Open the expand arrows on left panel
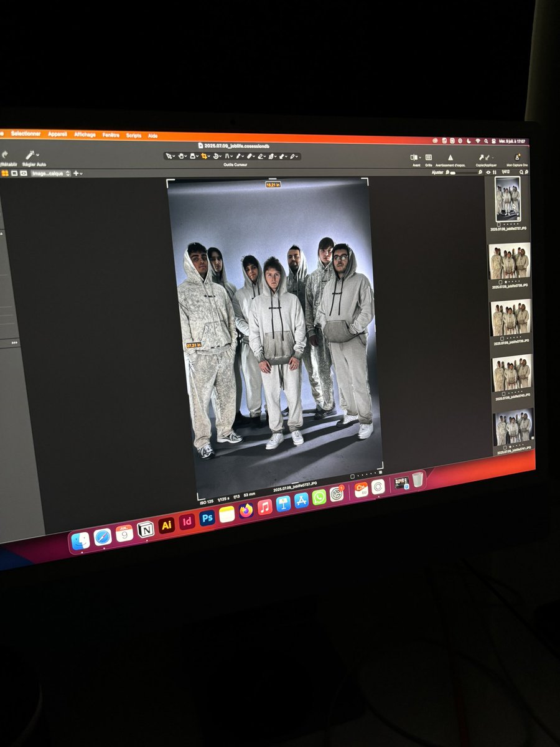The width and height of the screenshot is (560, 747). pyautogui.click(x=15, y=342)
